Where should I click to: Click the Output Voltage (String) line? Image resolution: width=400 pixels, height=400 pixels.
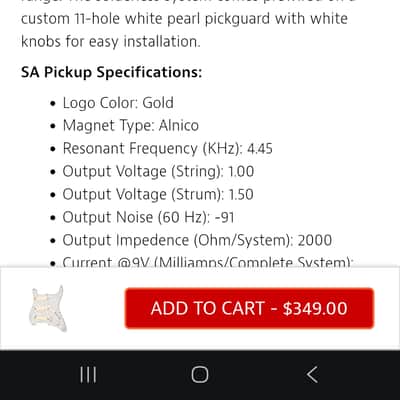(x=158, y=172)
